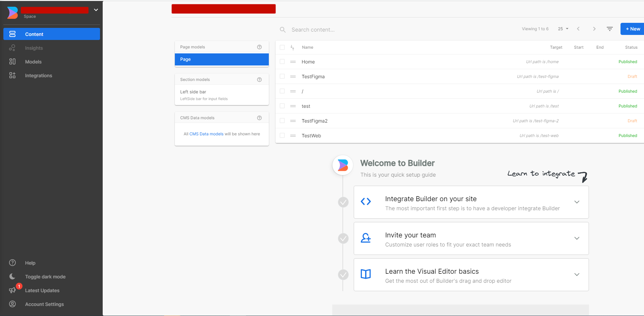Toggle the Integrate Builder step checkmark
Viewport: 644px width, 316px height.
343,202
